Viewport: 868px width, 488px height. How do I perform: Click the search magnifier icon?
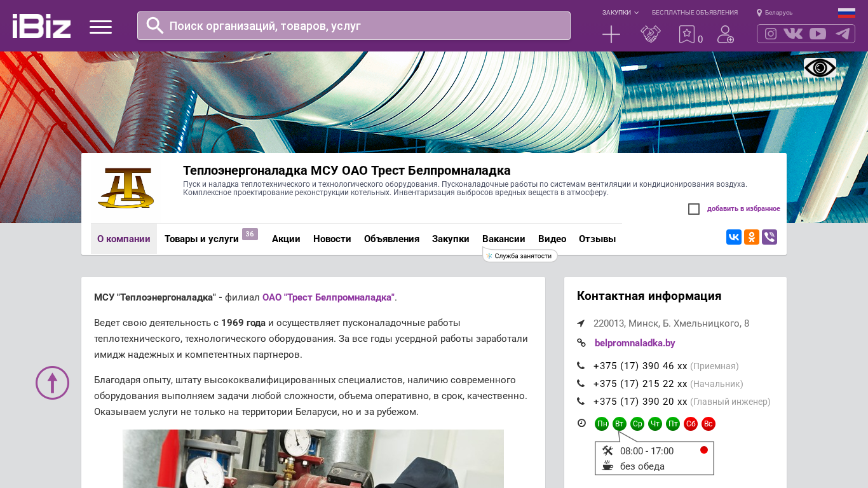pos(155,25)
